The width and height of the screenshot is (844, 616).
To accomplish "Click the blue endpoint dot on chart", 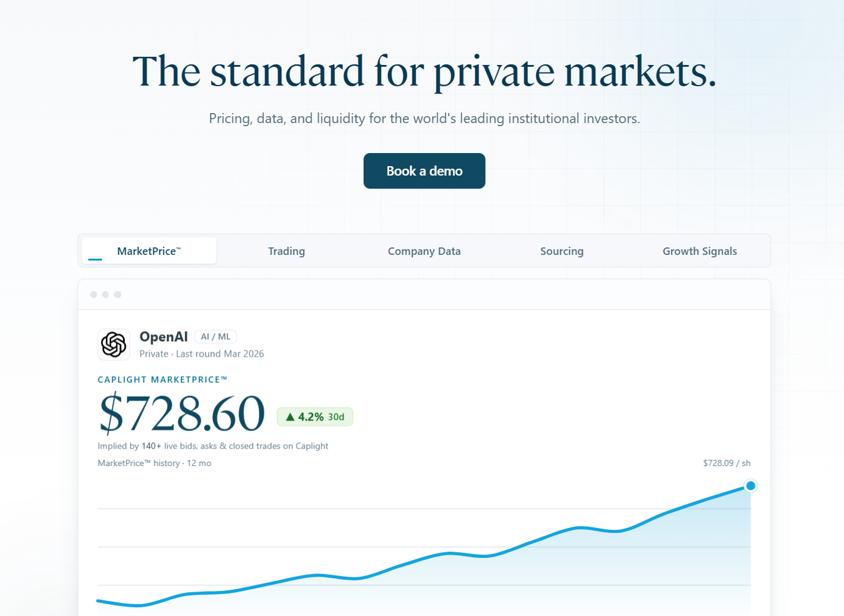I will click(x=751, y=485).
